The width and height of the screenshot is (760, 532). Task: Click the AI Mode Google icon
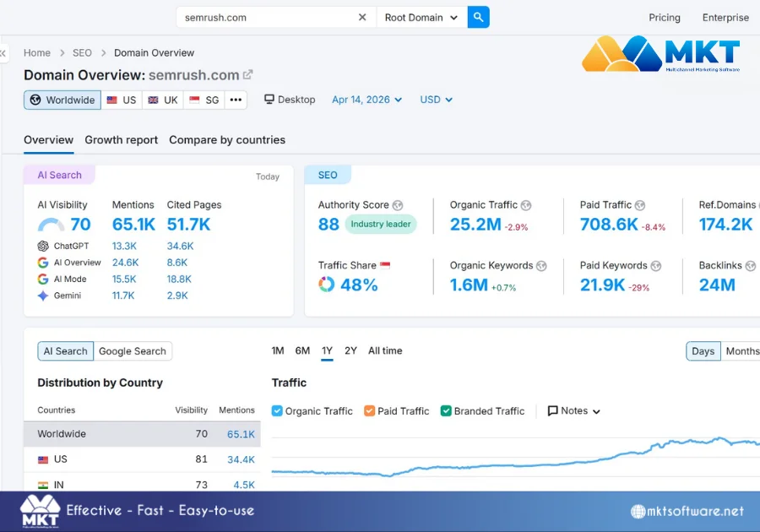pyautogui.click(x=43, y=279)
